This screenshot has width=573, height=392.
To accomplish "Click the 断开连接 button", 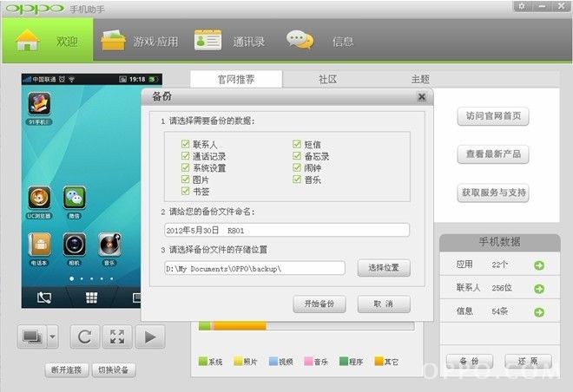I will coord(67,369).
